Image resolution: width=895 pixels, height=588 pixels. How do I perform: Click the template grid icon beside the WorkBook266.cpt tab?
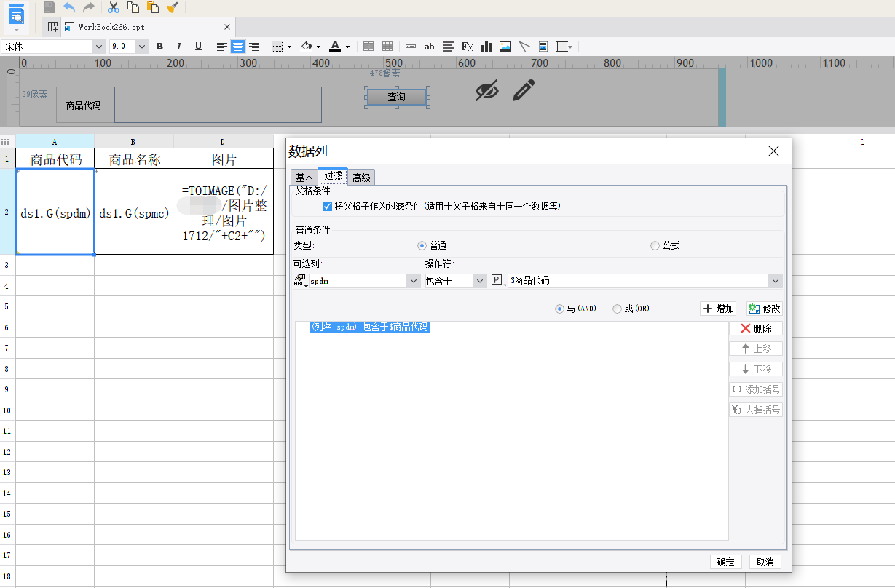click(53, 27)
